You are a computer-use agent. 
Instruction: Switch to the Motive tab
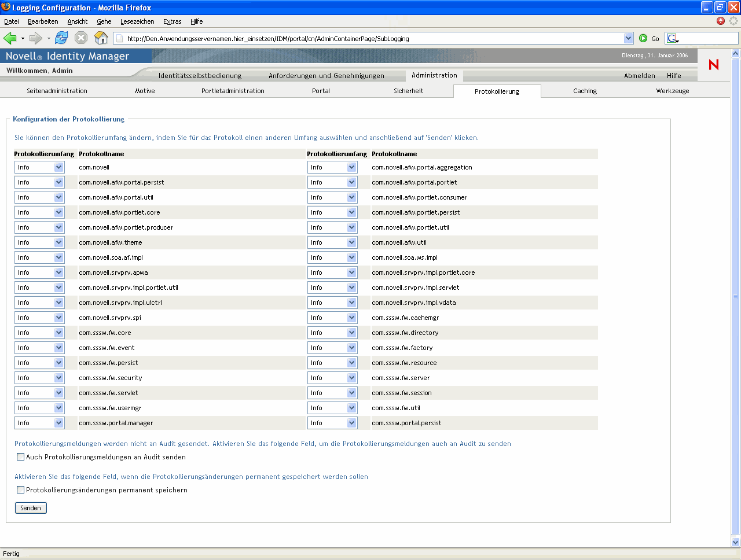pyautogui.click(x=145, y=91)
